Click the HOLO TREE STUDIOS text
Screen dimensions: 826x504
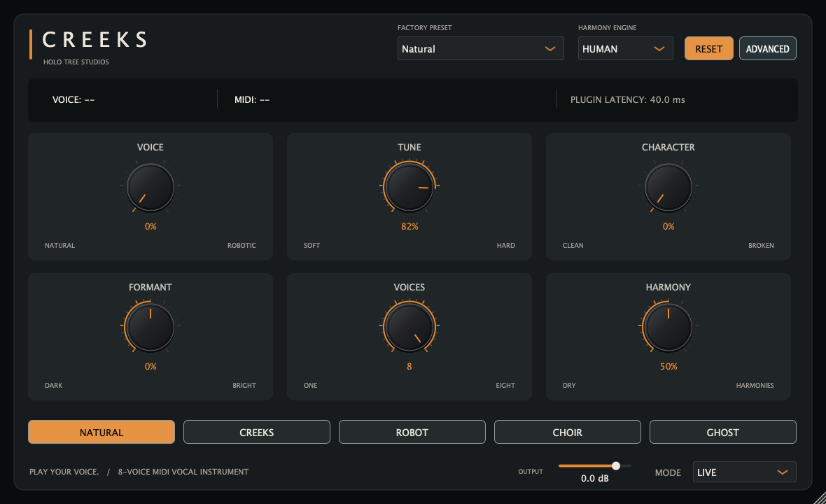coord(76,62)
